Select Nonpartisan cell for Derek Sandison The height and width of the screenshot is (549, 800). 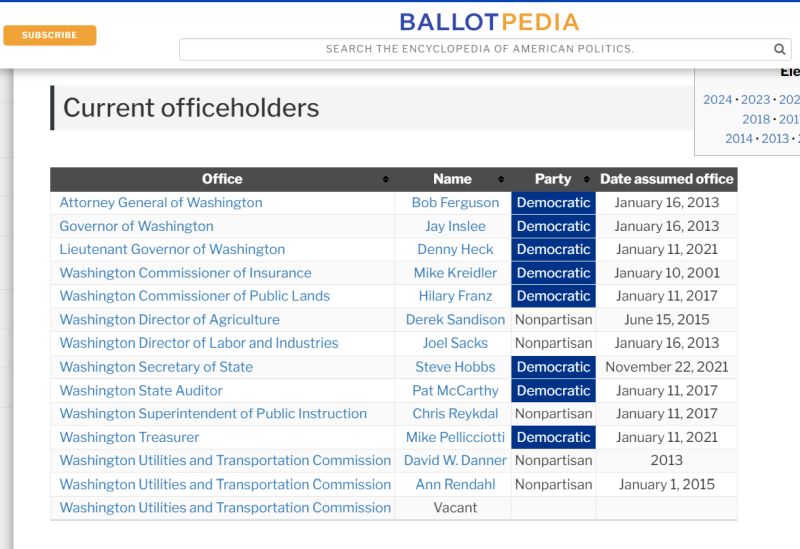pyautogui.click(x=553, y=319)
